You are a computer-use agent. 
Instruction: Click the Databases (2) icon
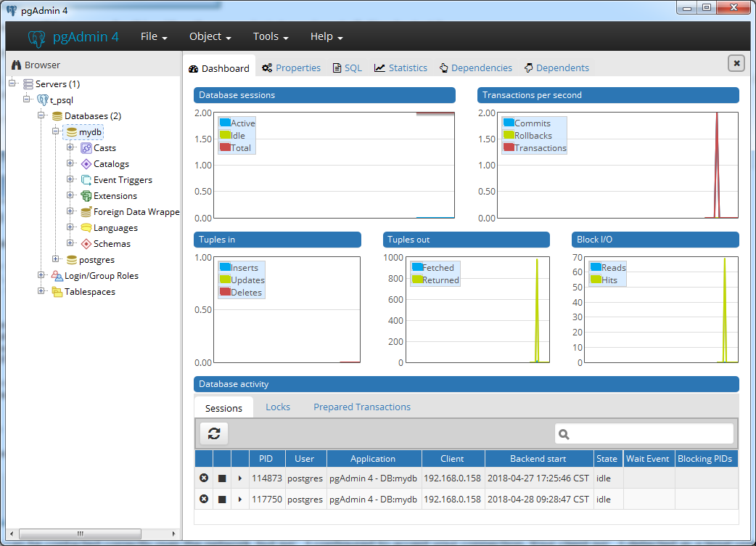(x=57, y=115)
